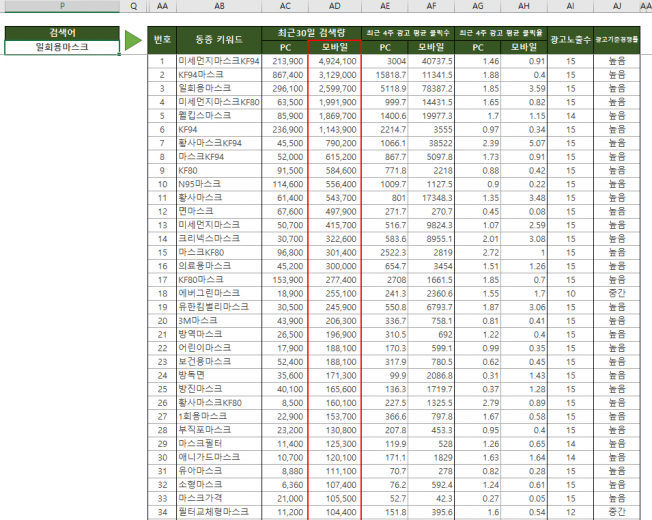Select column AA header
The image size is (652, 520).
(162, 6)
